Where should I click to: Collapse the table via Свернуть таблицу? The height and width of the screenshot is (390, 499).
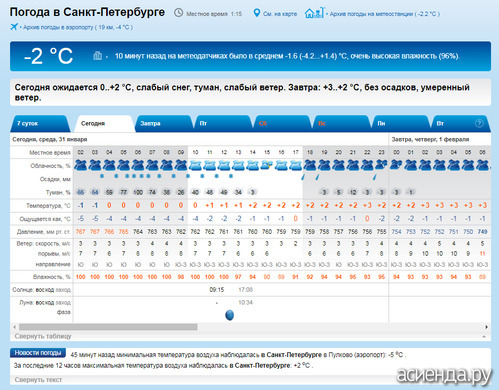coord(43,336)
